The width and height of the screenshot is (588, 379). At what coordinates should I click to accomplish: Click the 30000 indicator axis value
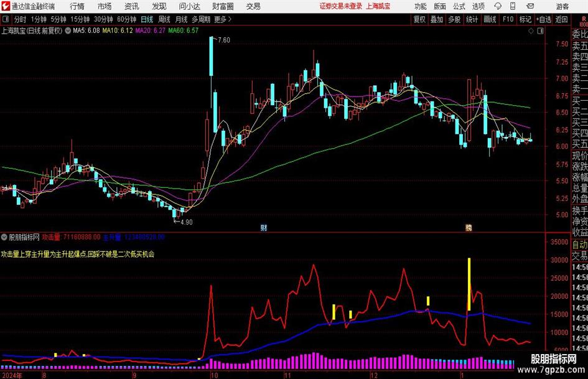click(x=559, y=260)
